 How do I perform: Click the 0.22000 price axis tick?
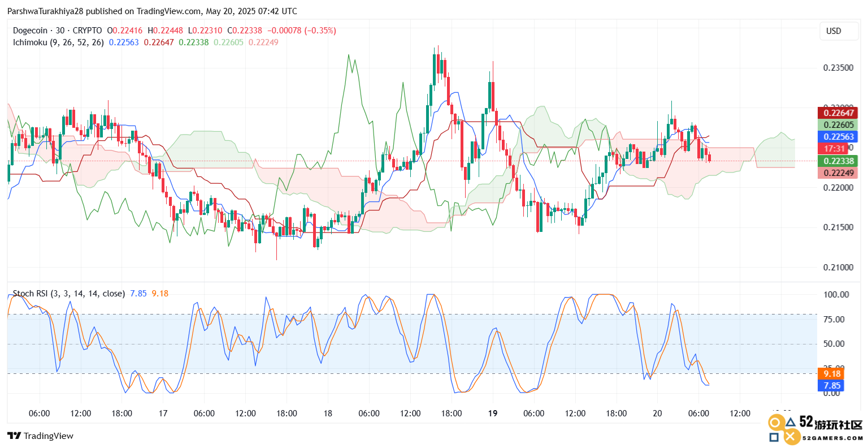pyautogui.click(x=839, y=188)
